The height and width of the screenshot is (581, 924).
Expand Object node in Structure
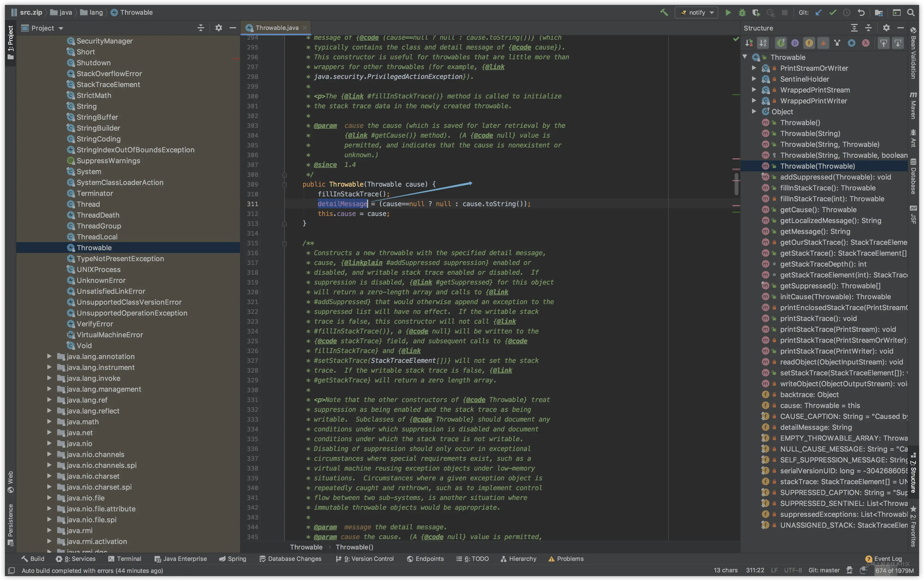pyautogui.click(x=754, y=111)
